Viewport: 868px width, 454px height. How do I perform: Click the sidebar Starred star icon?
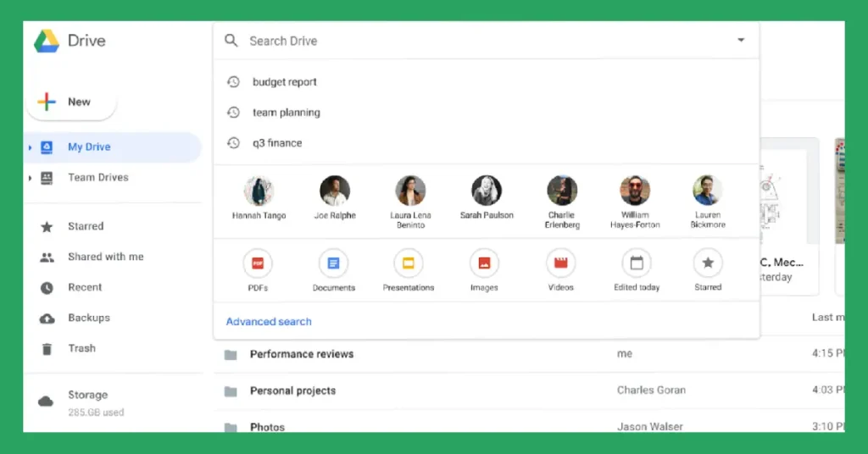pyautogui.click(x=47, y=227)
